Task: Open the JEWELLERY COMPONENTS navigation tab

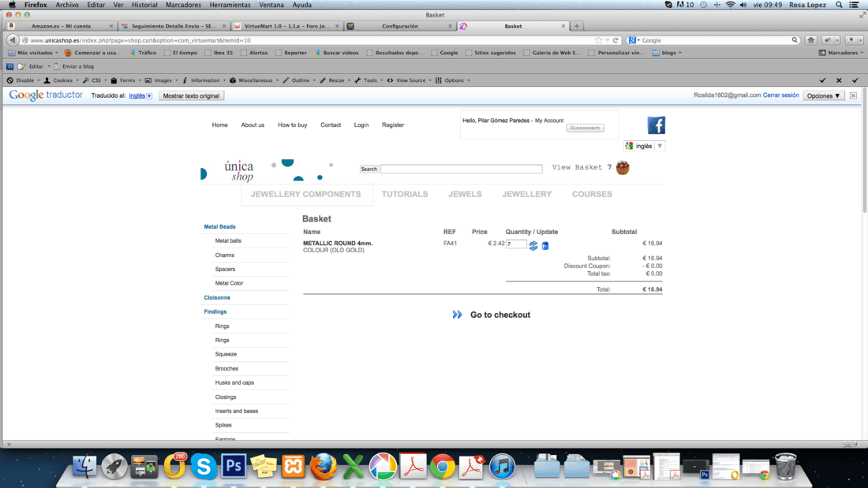Action: tap(305, 194)
